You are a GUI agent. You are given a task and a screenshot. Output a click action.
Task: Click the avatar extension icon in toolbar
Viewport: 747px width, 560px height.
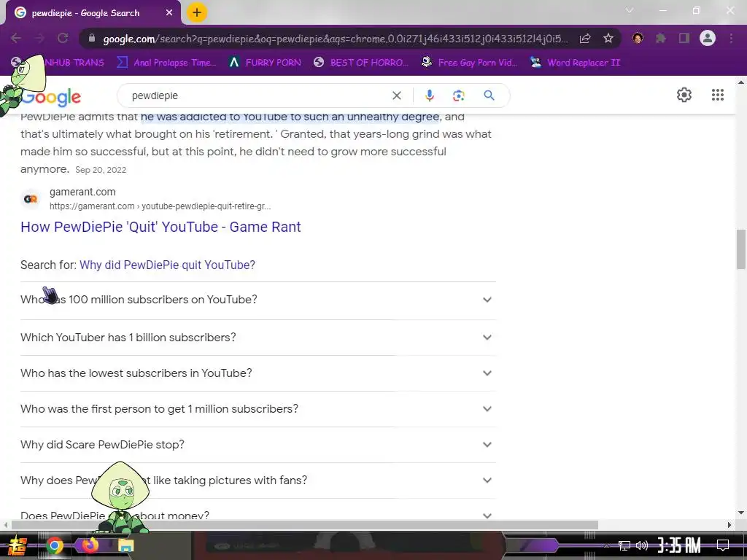pyautogui.click(x=638, y=39)
